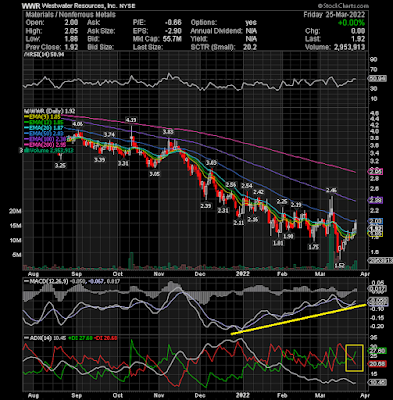The height and width of the screenshot is (400, 393).
Task: Click the green +0.00% change figure
Action: click(x=351, y=23)
